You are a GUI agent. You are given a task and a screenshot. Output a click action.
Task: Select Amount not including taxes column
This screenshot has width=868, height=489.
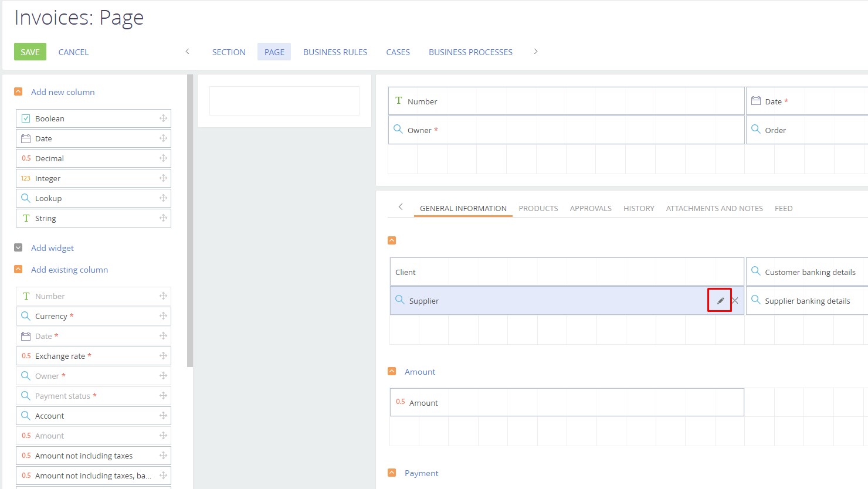[93, 456]
